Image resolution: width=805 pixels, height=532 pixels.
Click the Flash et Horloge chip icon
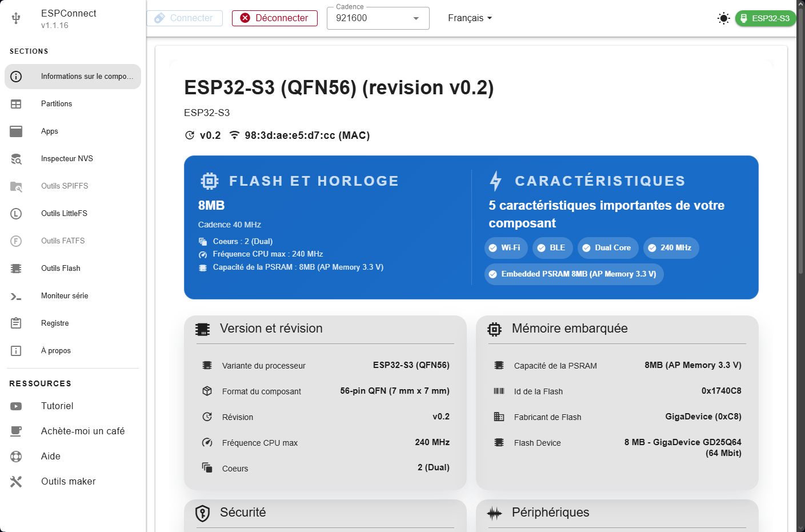[x=210, y=181]
